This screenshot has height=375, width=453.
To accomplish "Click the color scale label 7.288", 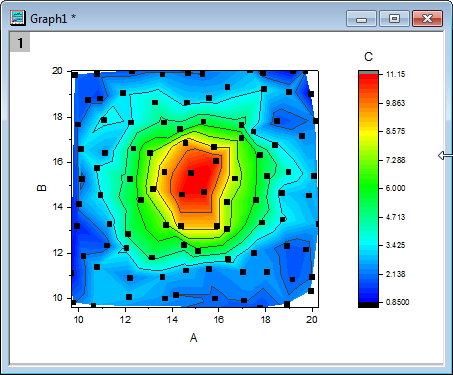I will (396, 160).
